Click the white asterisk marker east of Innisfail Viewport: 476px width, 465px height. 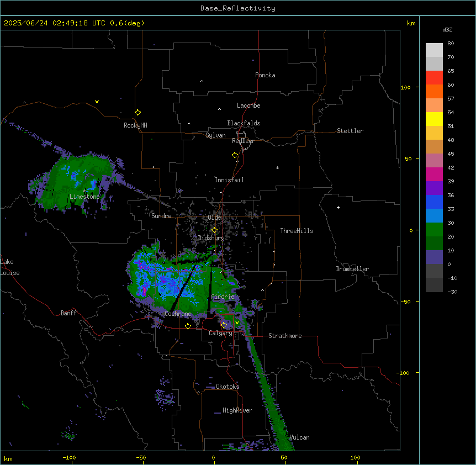(277, 167)
